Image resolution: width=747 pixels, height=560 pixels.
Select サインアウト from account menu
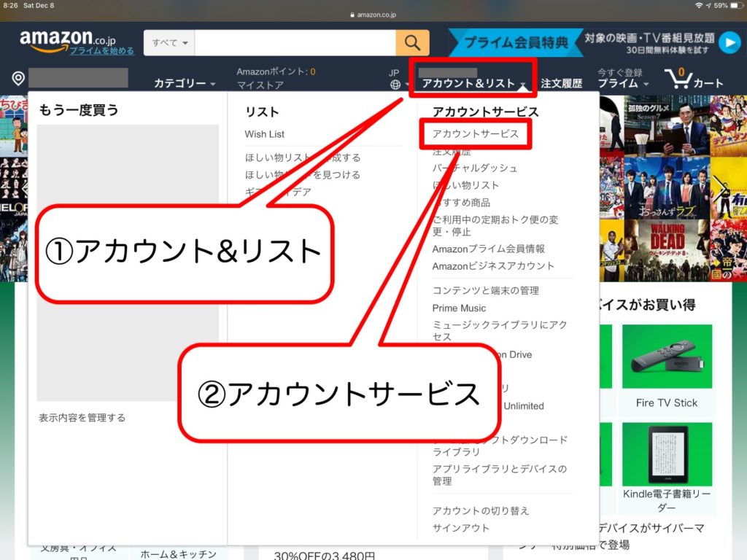coord(460,528)
